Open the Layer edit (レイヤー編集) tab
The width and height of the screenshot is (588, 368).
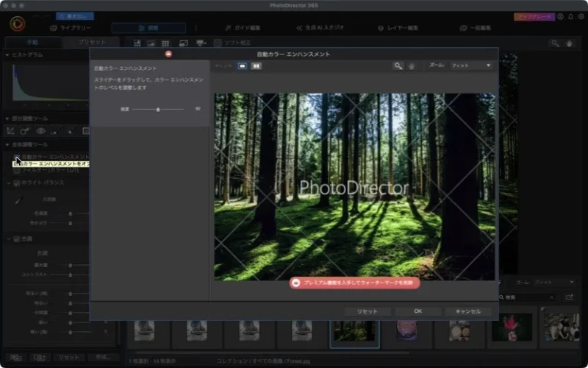pos(398,28)
